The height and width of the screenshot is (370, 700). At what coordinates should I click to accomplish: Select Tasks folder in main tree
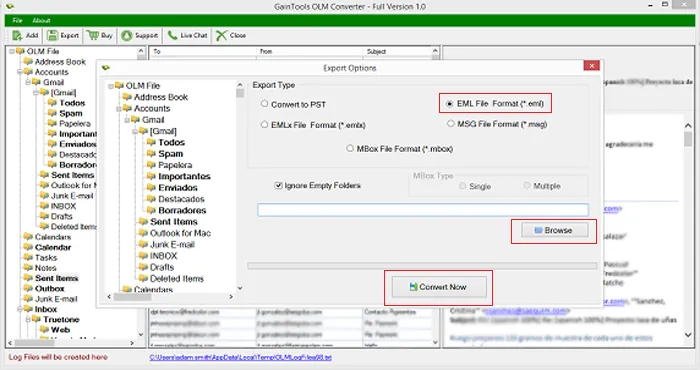[46, 258]
